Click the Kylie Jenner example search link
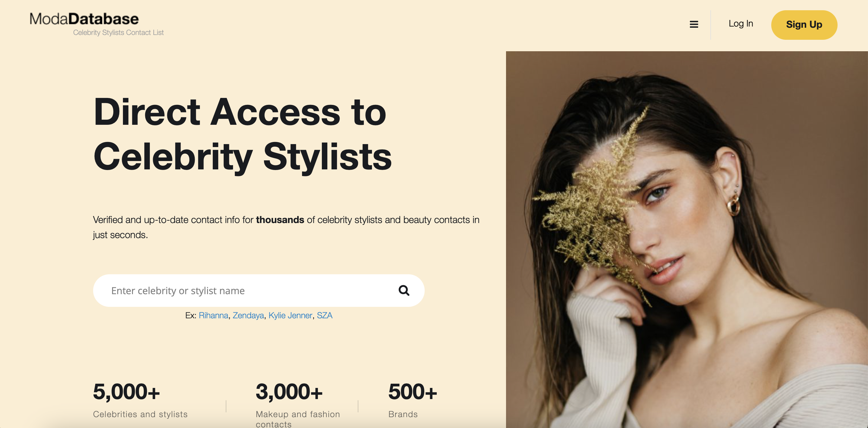The height and width of the screenshot is (428, 868). click(290, 316)
